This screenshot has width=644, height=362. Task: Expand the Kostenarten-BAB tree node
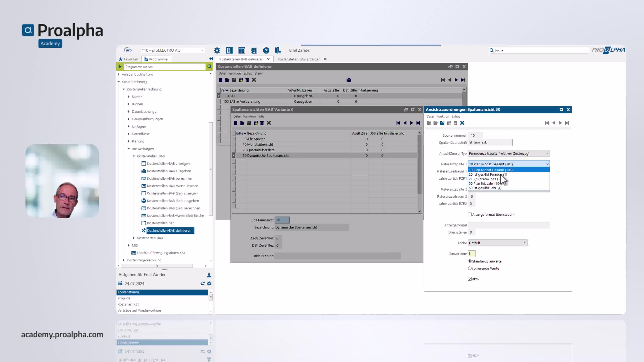tap(134, 238)
